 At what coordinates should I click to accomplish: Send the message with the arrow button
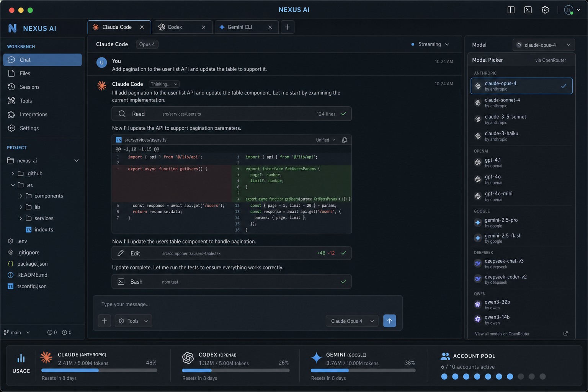(390, 321)
